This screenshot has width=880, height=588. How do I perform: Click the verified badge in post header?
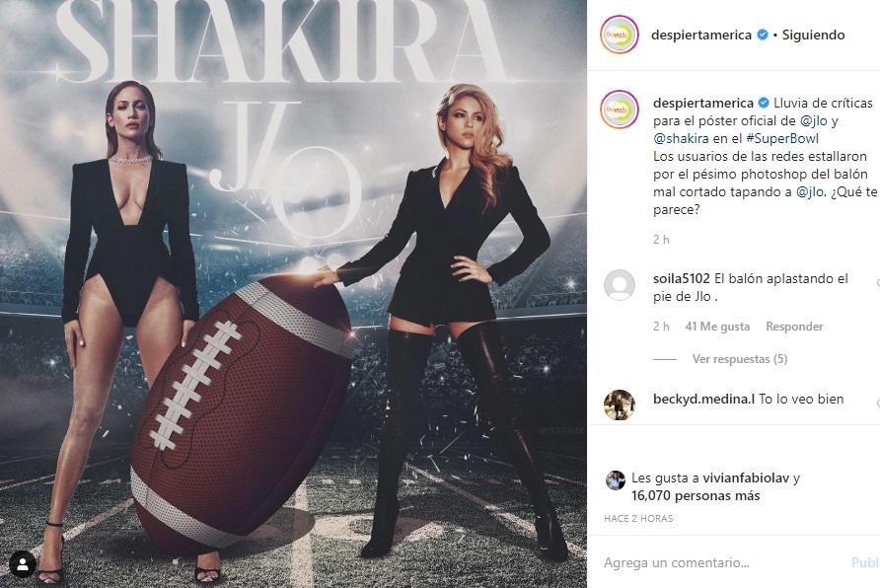coord(763,35)
